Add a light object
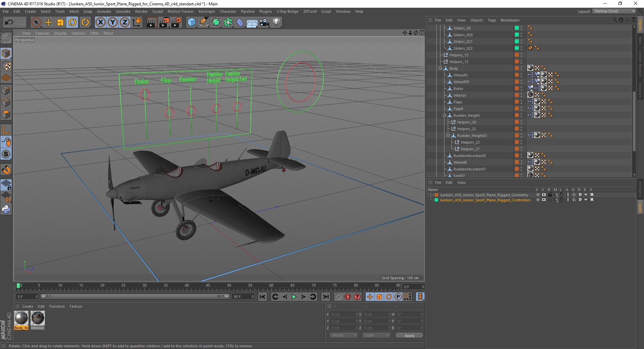The height and width of the screenshot is (349, 644). coord(276,22)
